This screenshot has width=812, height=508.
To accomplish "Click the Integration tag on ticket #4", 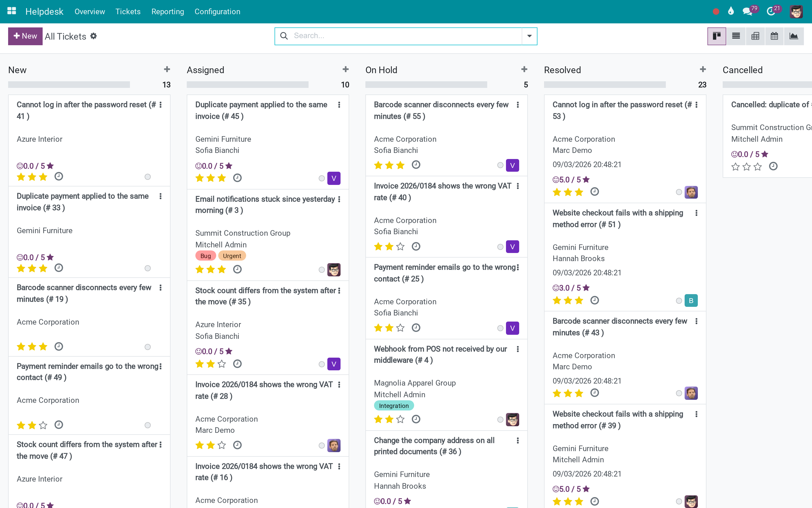I will [x=394, y=406].
